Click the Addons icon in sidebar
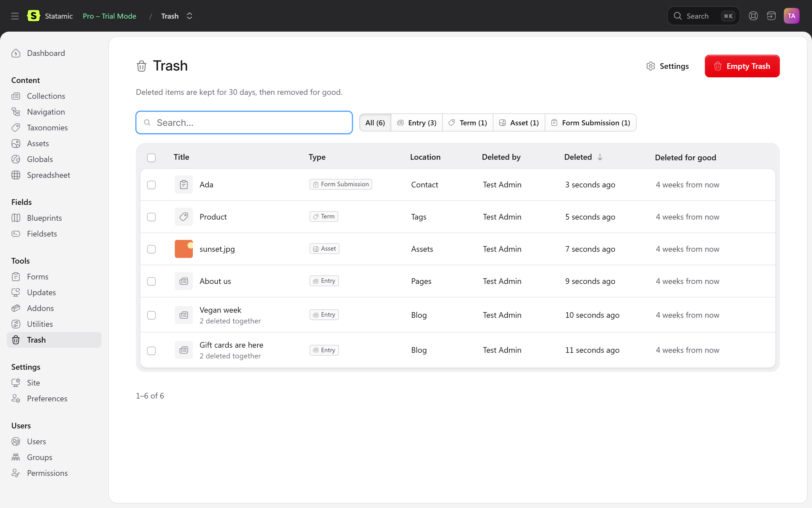 click(16, 308)
